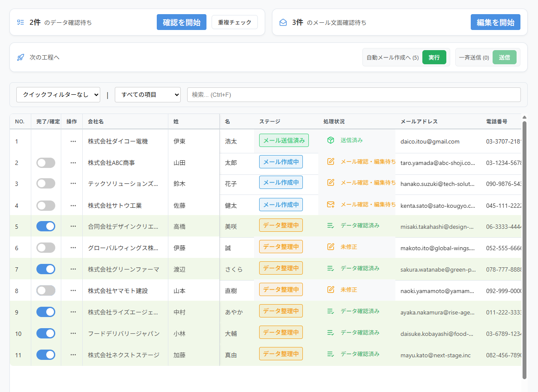Screen dimensions: 538x392
Task: Click the checked-list icon for データ確認済み on row 5
Action: pos(330,226)
